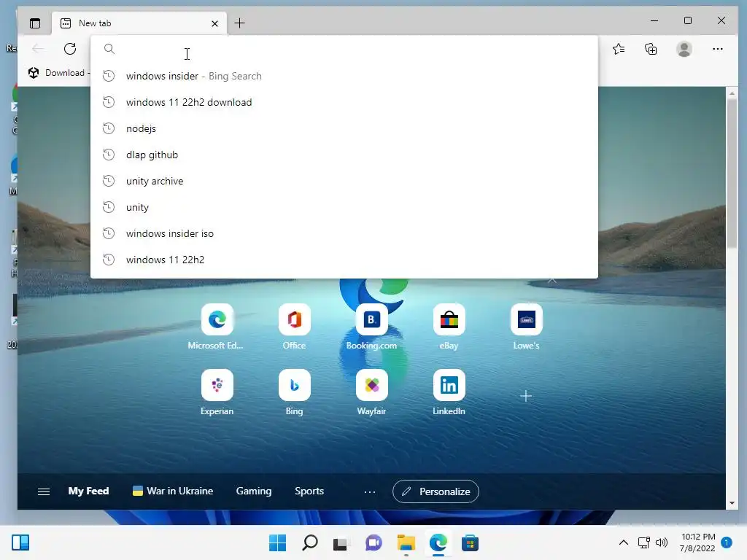Open the Favorites star icon

pyautogui.click(x=619, y=49)
